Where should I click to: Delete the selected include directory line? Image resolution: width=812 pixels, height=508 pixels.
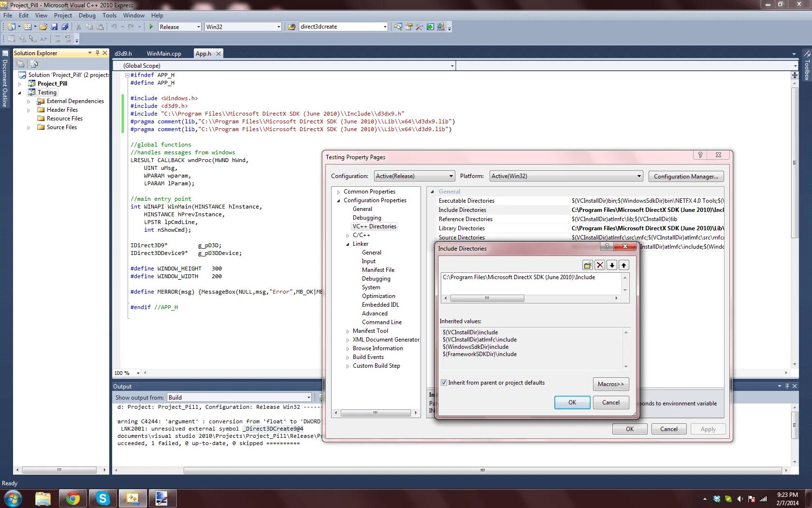coord(600,265)
